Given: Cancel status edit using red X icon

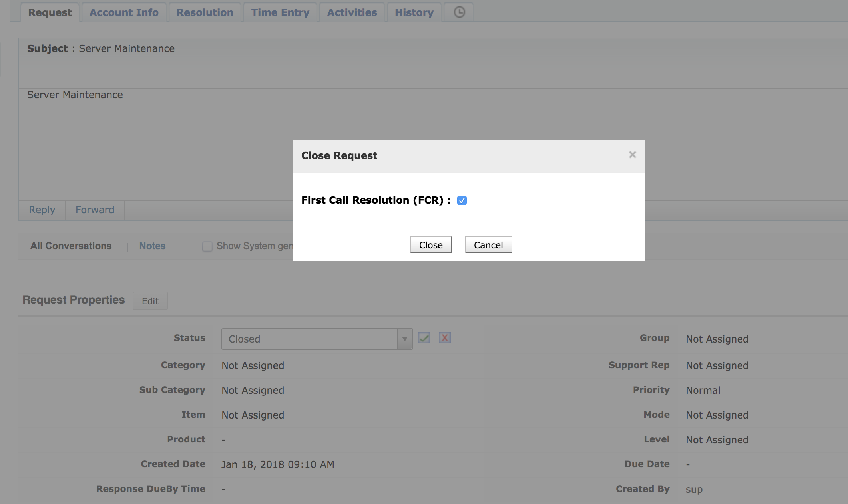Looking at the screenshot, I should tap(445, 338).
